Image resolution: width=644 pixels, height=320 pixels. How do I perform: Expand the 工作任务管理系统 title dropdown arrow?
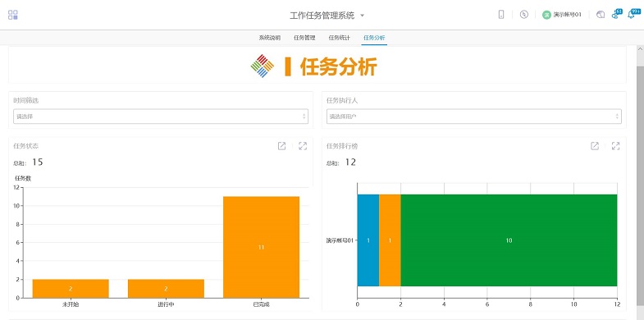pyautogui.click(x=363, y=16)
